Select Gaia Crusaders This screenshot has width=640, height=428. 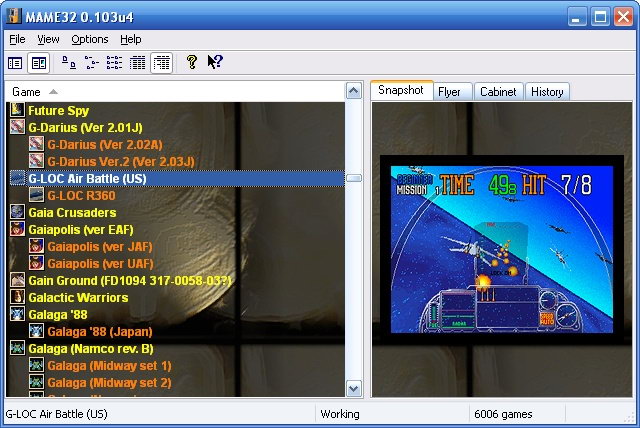pos(72,213)
